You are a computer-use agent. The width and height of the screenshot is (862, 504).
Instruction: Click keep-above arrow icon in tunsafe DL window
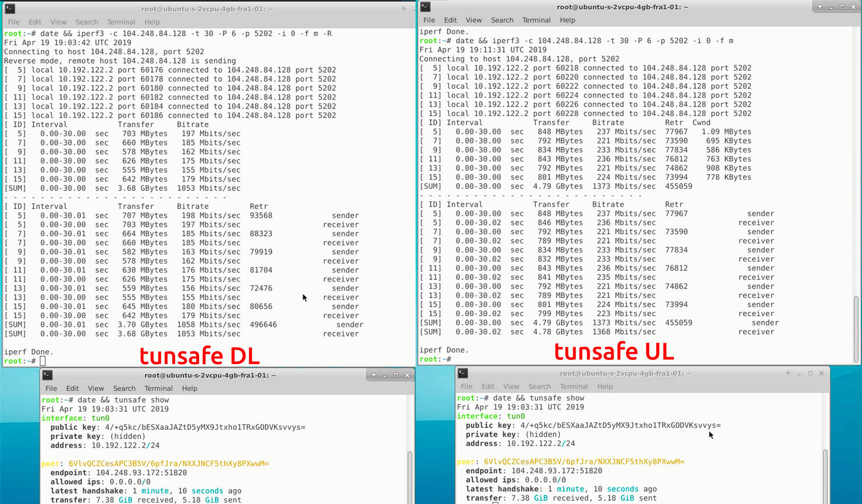click(x=404, y=9)
